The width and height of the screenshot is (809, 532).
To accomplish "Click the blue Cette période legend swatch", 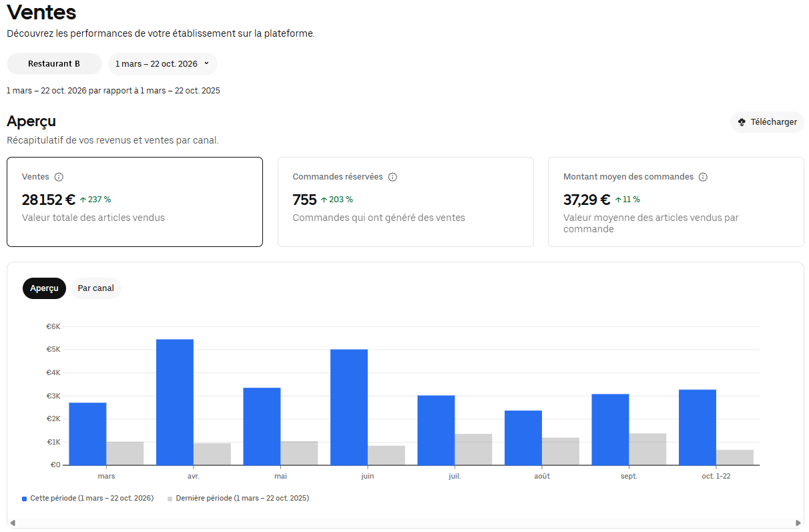I will pos(25,499).
